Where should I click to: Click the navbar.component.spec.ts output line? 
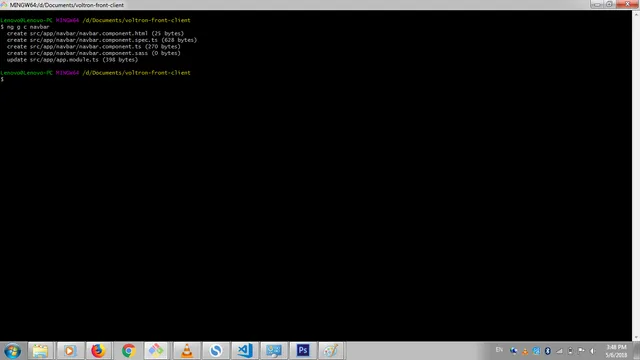tap(102, 40)
